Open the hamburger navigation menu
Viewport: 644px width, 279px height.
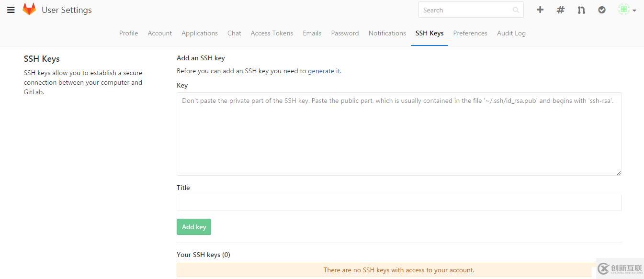(11, 10)
